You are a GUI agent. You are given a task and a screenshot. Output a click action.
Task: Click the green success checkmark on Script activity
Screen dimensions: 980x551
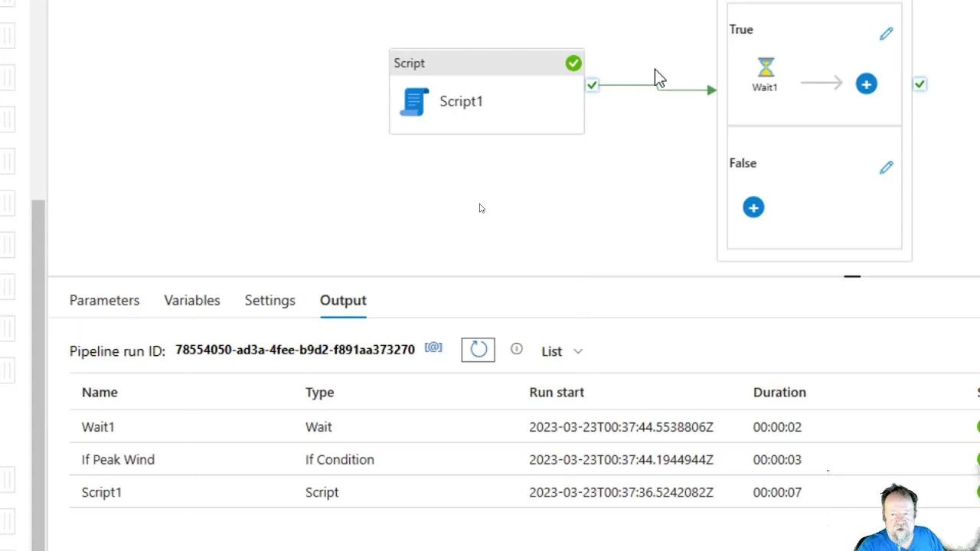(573, 64)
